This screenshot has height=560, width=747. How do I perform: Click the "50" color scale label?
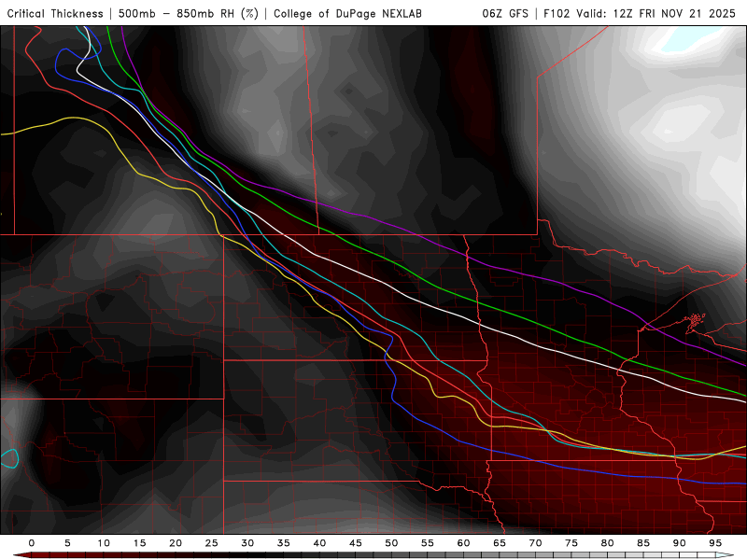(x=391, y=543)
